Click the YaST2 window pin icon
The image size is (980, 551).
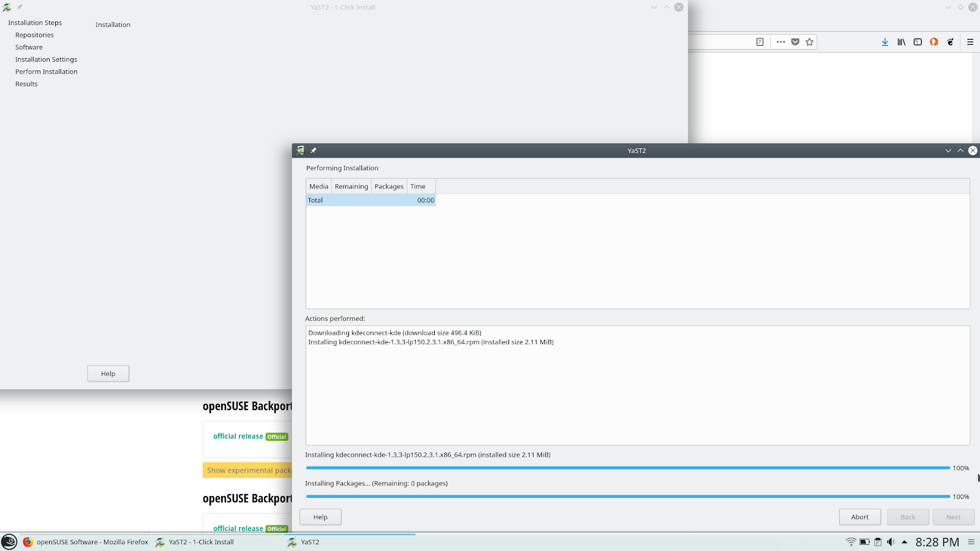pyautogui.click(x=314, y=151)
